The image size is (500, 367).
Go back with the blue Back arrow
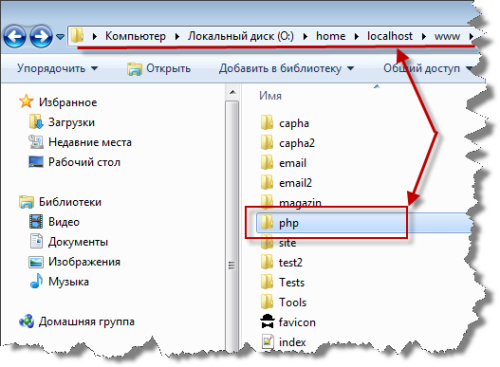tap(15, 36)
